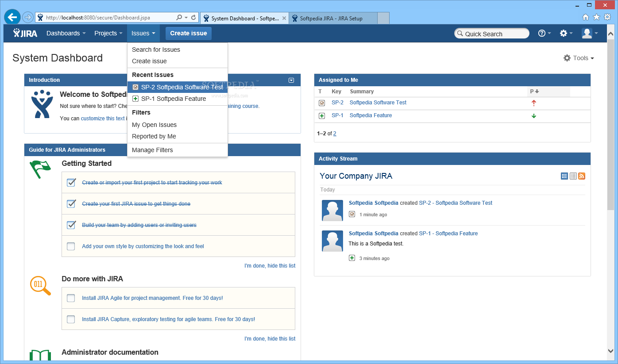Click the address bar search magnifier icon
Screen dimensions: 618x364
coord(179,18)
